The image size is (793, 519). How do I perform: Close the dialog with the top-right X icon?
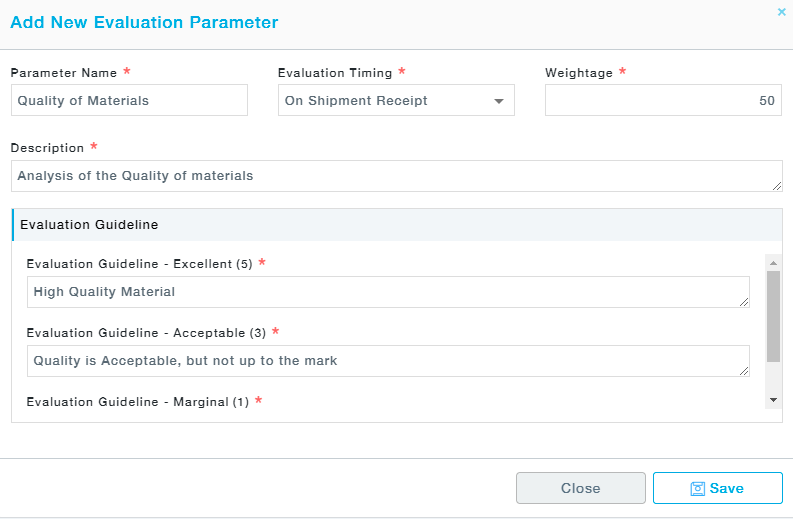pyautogui.click(x=781, y=12)
